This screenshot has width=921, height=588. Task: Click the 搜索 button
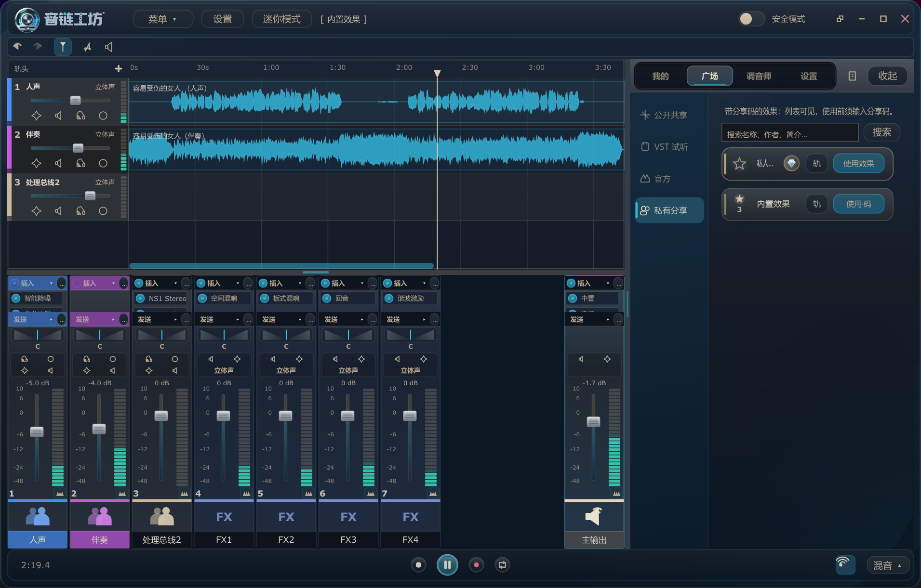[881, 132]
